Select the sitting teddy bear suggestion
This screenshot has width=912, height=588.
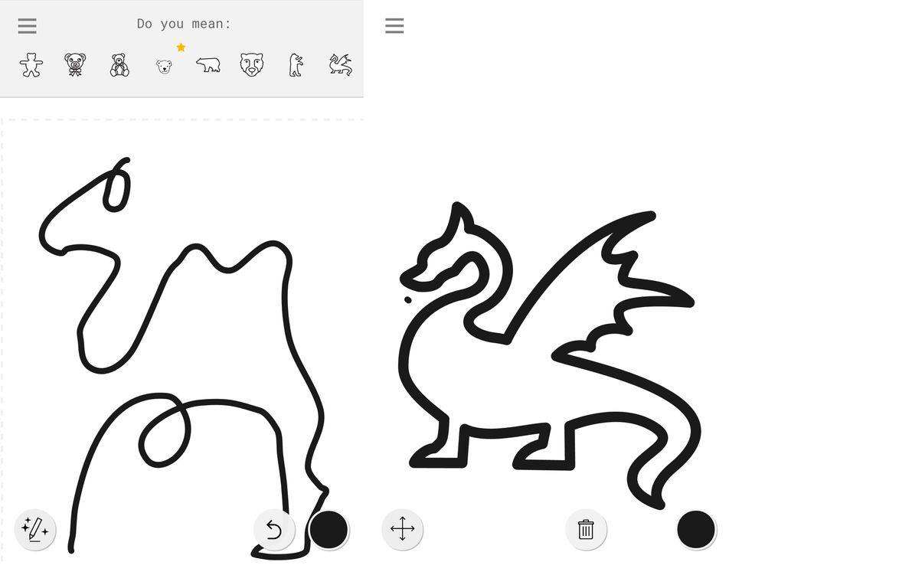pyautogui.click(x=119, y=65)
